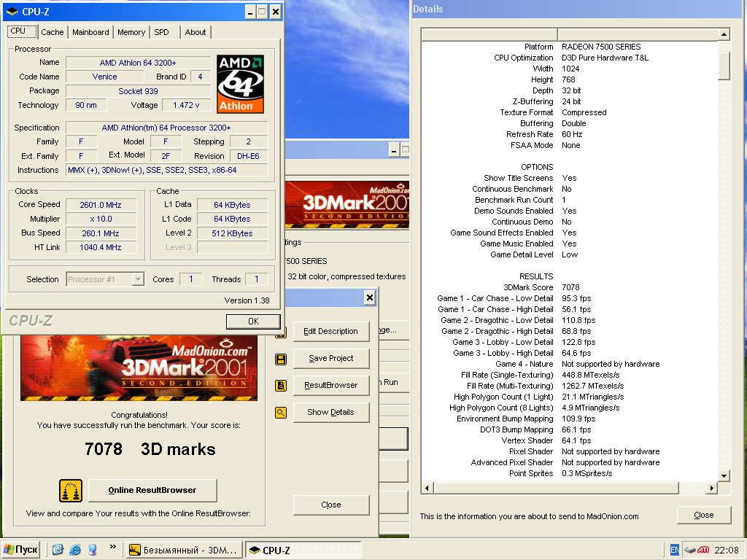747x560 pixels.
Task: Click the Code Name value Venice
Action: click(104, 77)
